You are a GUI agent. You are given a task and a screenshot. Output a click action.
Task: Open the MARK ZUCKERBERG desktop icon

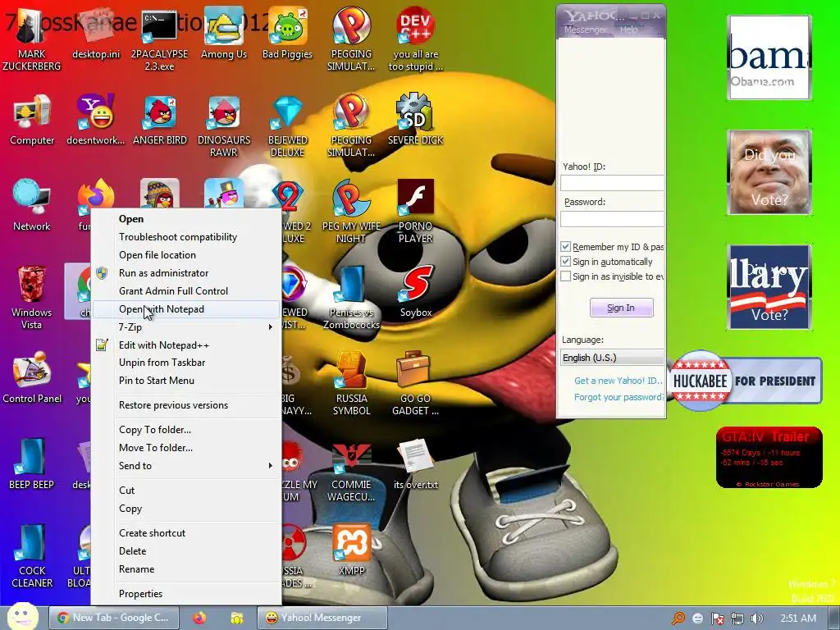point(32,40)
